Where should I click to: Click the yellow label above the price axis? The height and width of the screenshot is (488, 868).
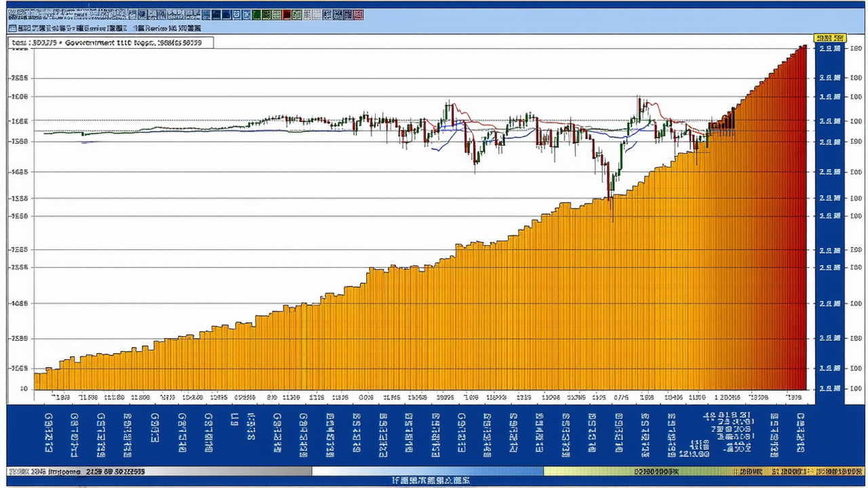click(829, 38)
